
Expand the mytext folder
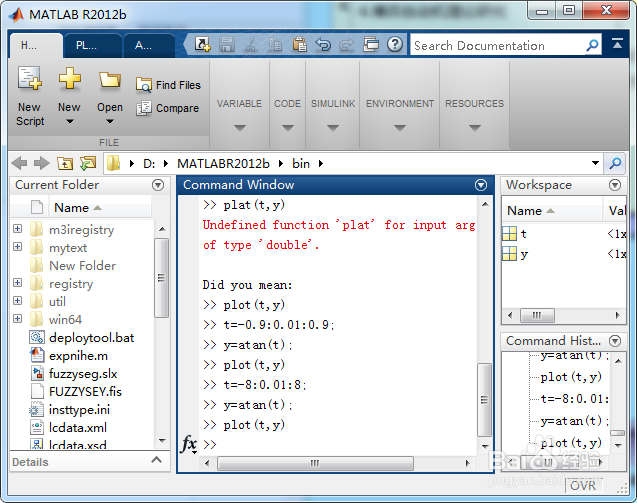[x=17, y=247]
